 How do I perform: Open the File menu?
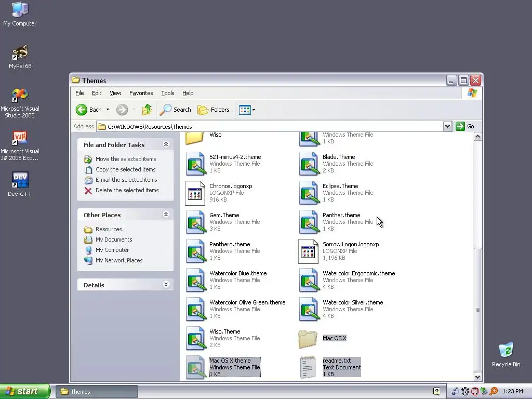tap(79, 93)
